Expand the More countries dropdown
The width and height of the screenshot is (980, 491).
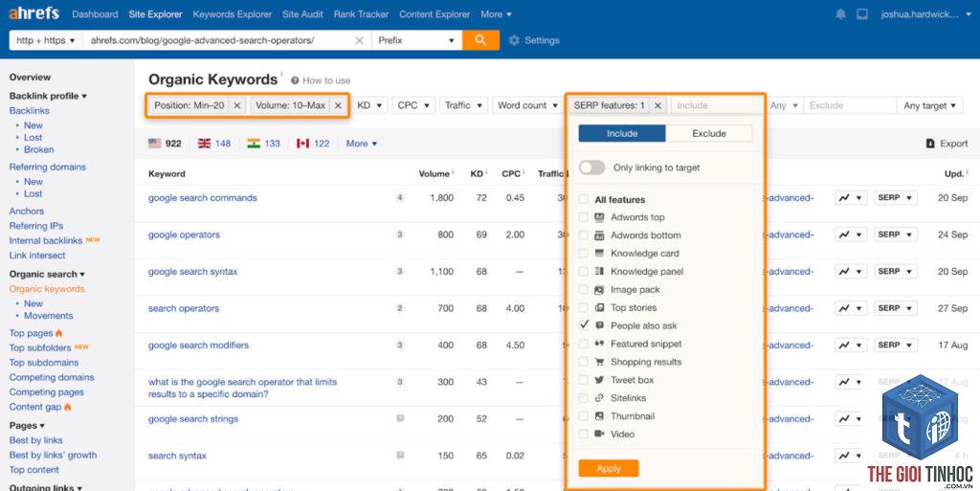click(361, 144)
